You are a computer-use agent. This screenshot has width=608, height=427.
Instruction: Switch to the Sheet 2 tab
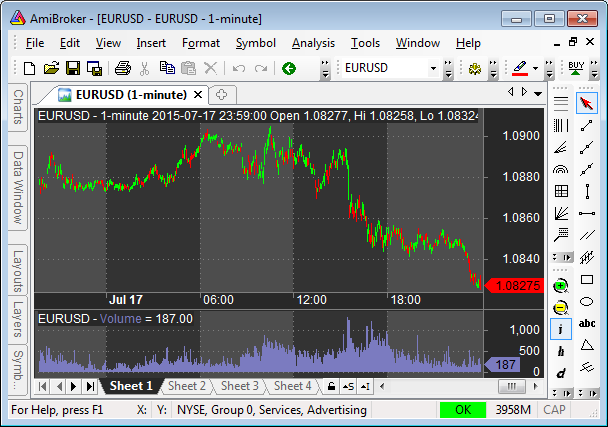pos(187,386)
